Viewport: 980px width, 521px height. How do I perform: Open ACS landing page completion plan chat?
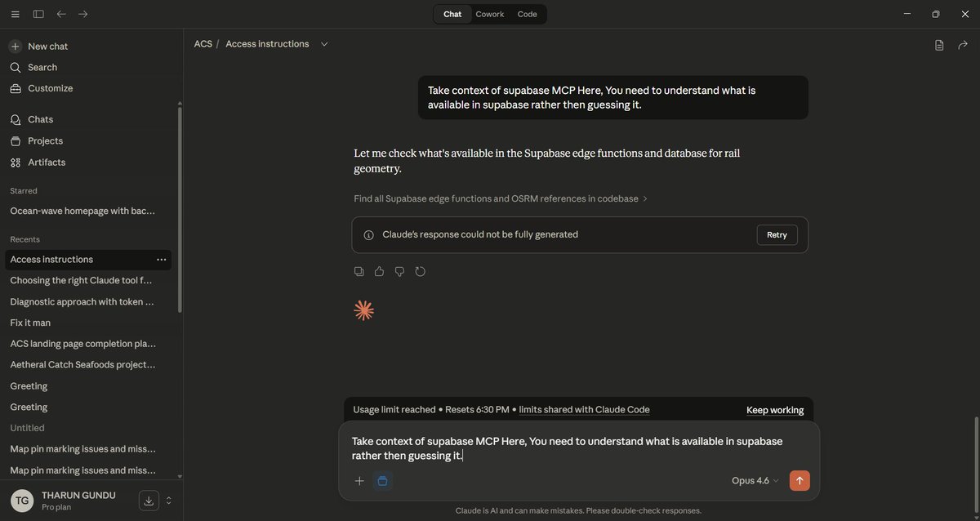(82, 344)
